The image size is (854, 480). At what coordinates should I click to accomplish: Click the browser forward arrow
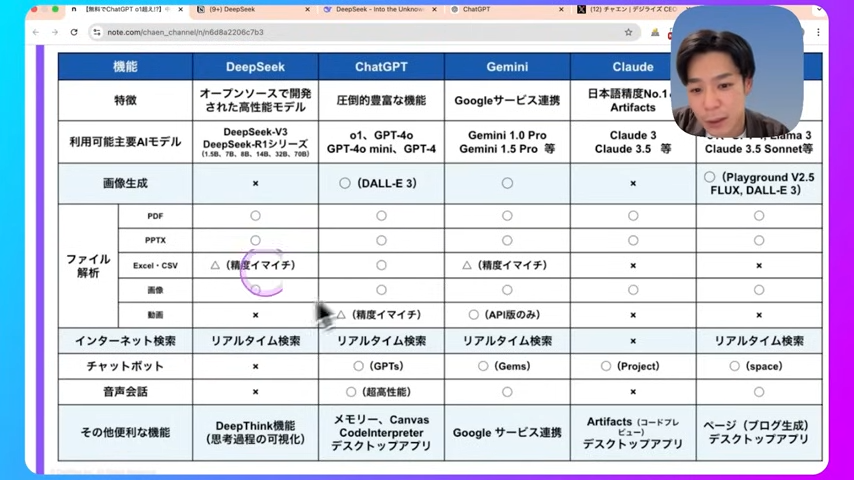(x=54, y=32)
